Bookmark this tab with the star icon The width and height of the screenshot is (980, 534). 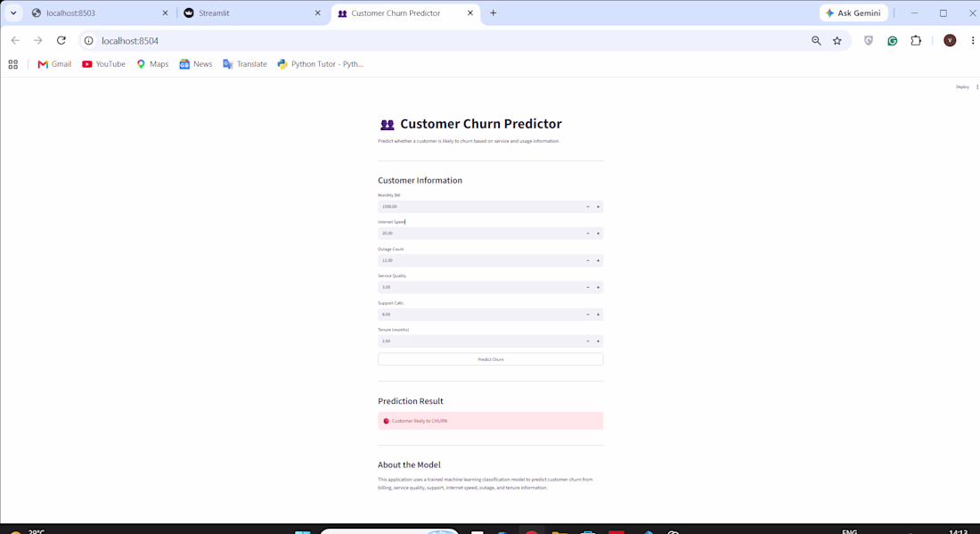(837, 41)
